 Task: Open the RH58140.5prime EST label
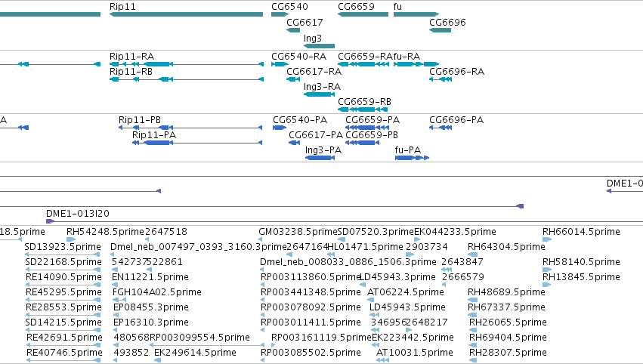coord(581,262)
